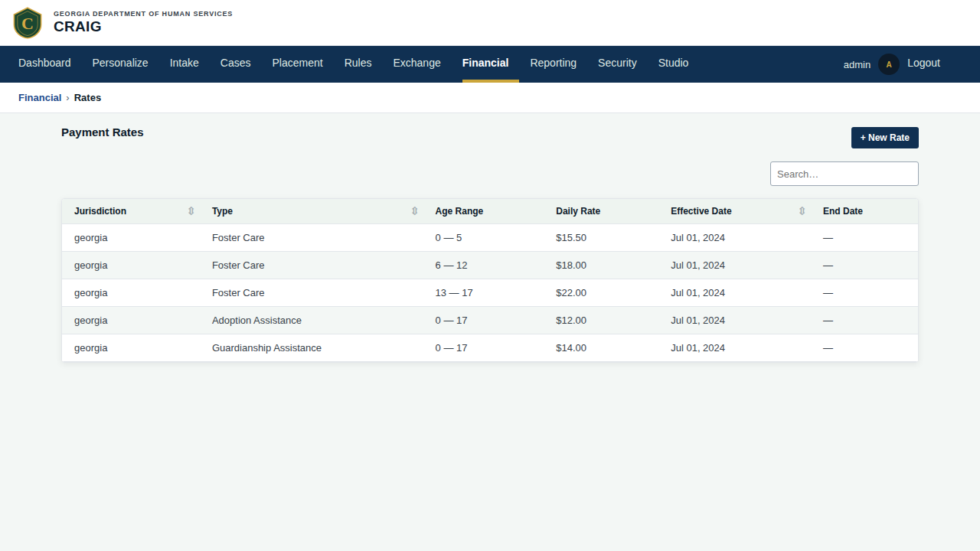Screen dimensions: 980x551
Task: Go to the Security section
Action: pyautogui.click(x=617, y=63)
